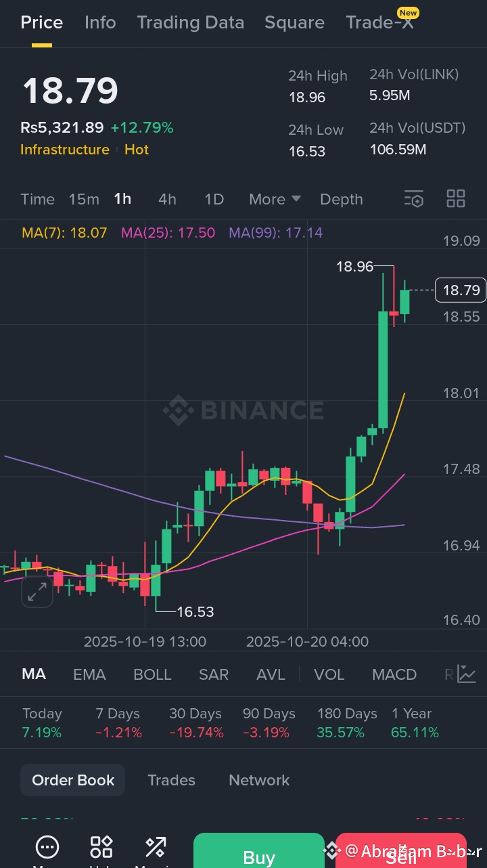Open the indicator chart settings icon

coord(467,674)
